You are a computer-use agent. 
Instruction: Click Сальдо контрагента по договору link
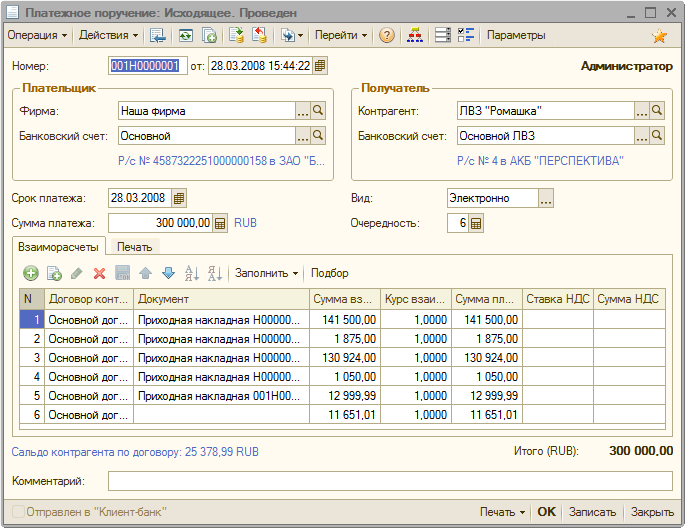coord(135,452)
